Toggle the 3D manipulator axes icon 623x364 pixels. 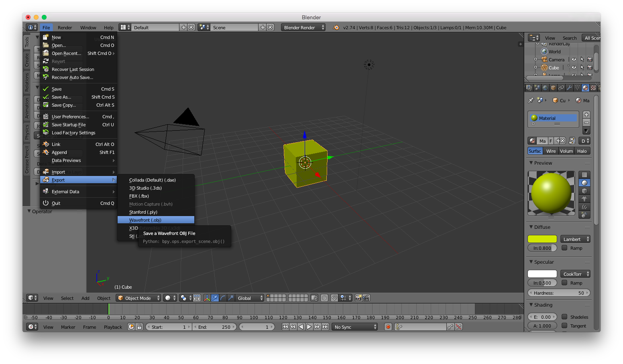pyautogui.click(x=207, y=298)
